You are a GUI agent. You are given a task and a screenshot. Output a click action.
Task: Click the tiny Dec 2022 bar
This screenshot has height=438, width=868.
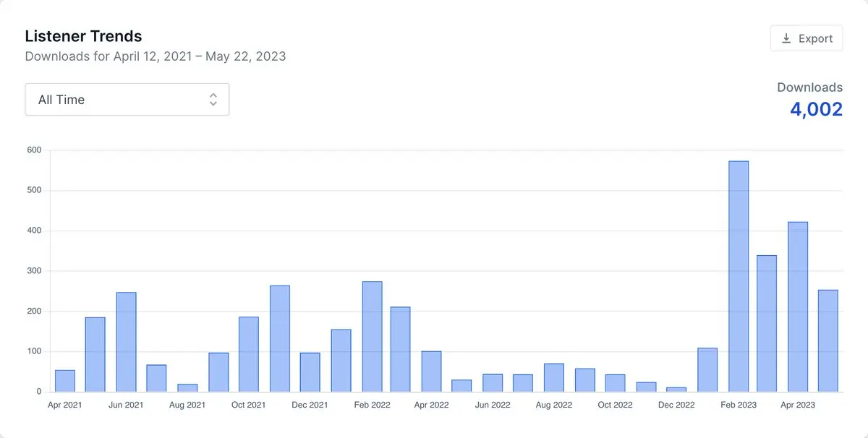point(676,390)
